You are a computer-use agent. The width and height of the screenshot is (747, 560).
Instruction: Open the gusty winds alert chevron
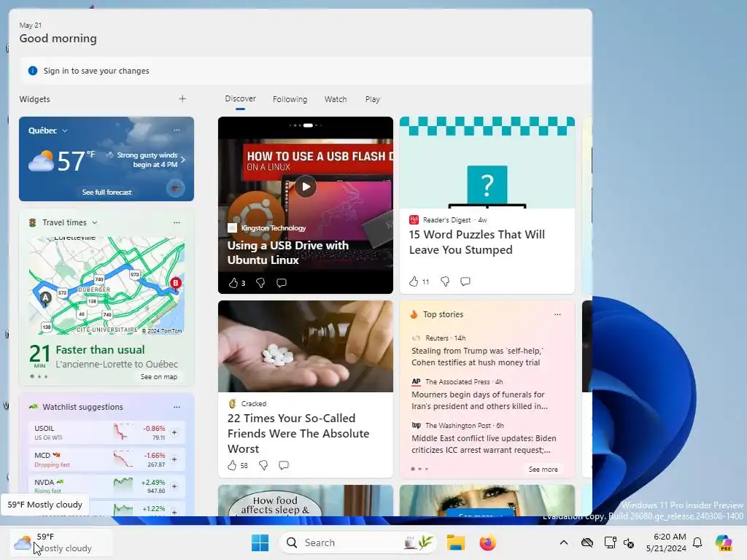[x=183, y=160]
